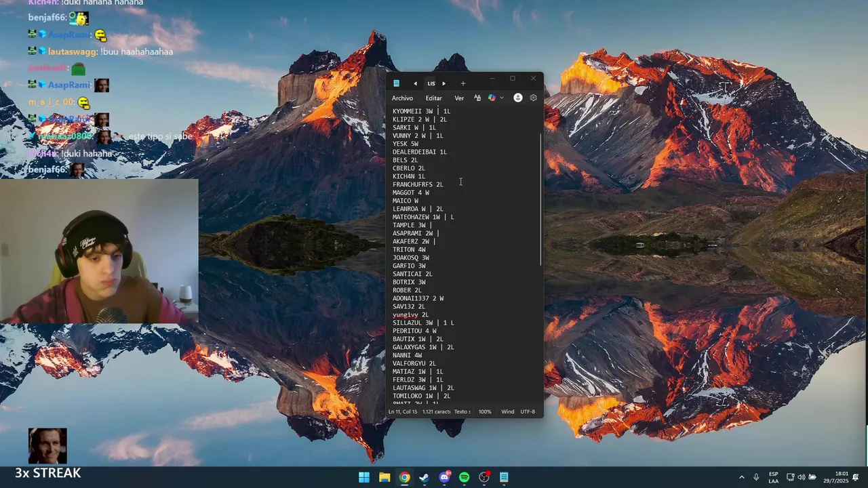
Task: Click the Ln 11, Col 15 status entry
Action: 403,411
